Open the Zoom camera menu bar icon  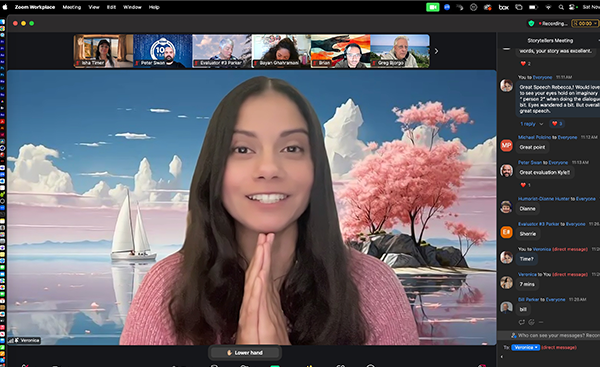tap(432, 7)
